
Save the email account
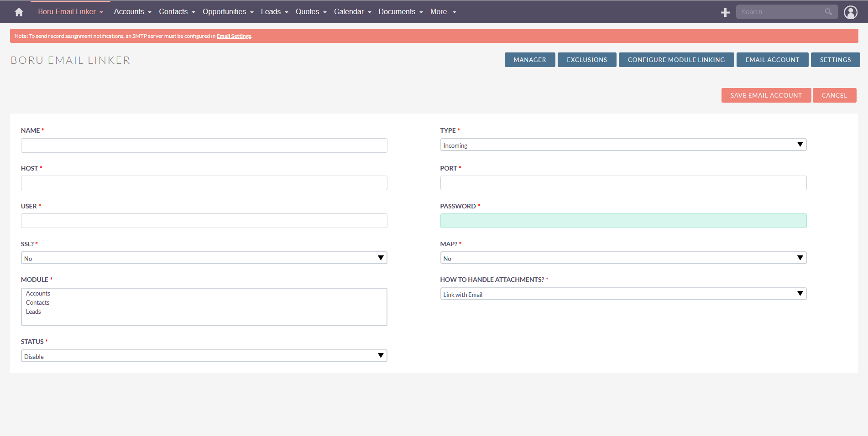tap(766, 95)
